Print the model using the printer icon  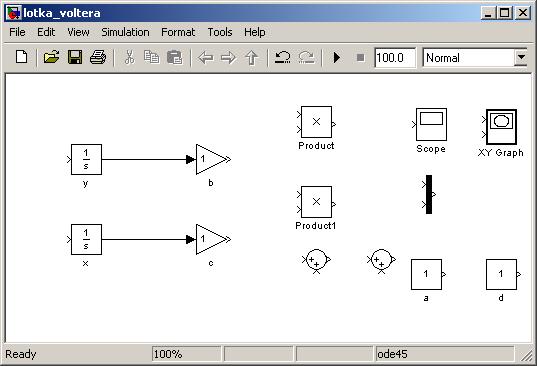point(98,57)
